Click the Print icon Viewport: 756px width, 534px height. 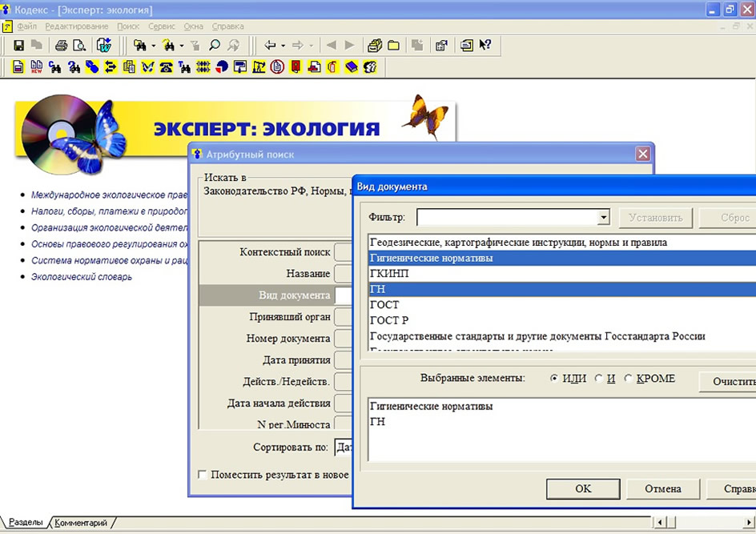[61, 46]
